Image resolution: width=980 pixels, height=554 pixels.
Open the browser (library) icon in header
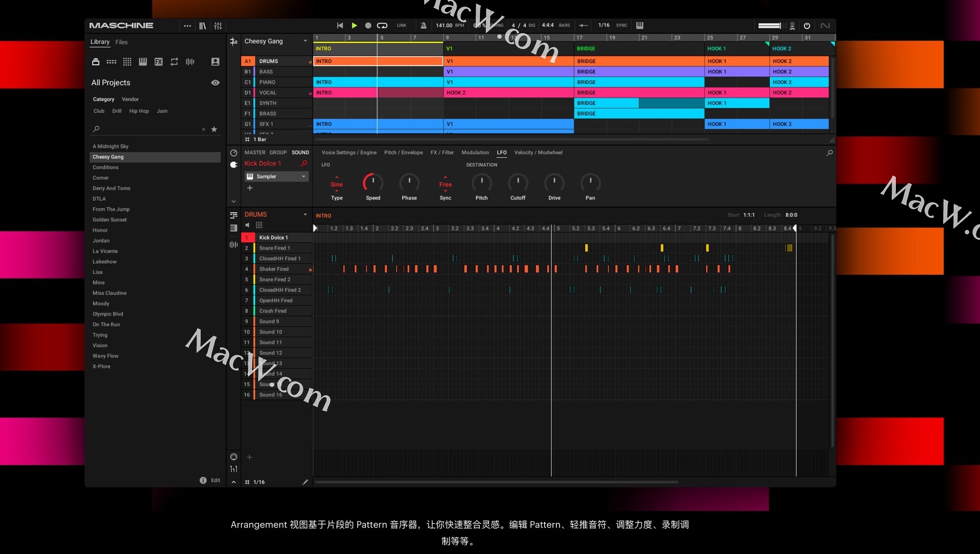tap(203, 26)
